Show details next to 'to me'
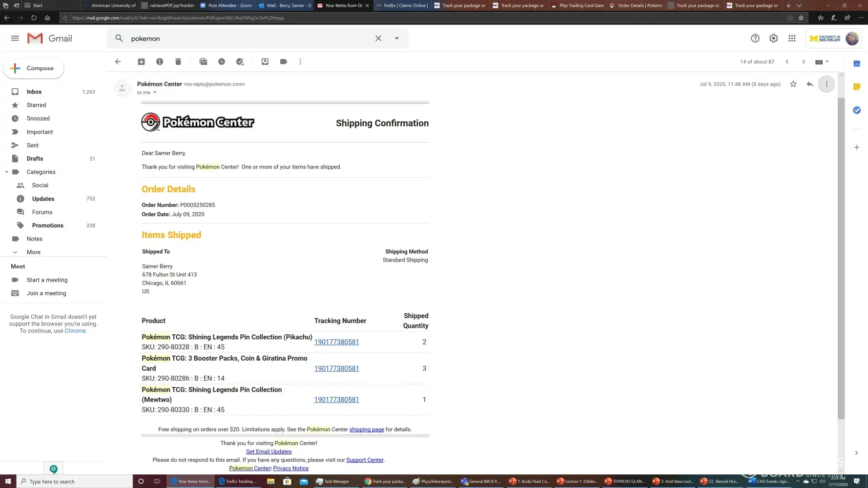 [155, 93]
